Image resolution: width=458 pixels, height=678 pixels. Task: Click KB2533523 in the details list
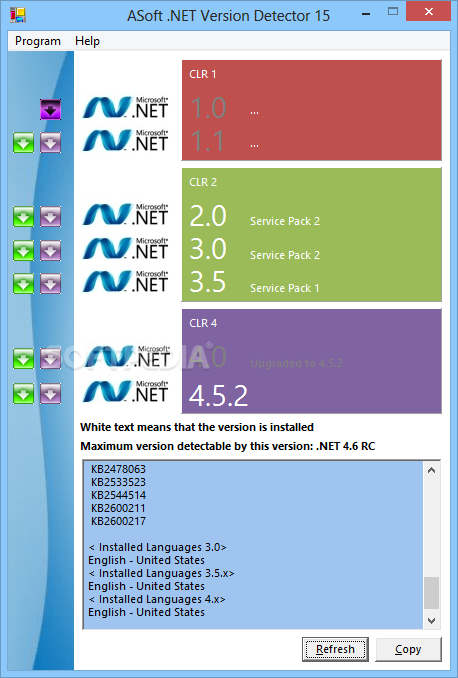pos(118,482)
